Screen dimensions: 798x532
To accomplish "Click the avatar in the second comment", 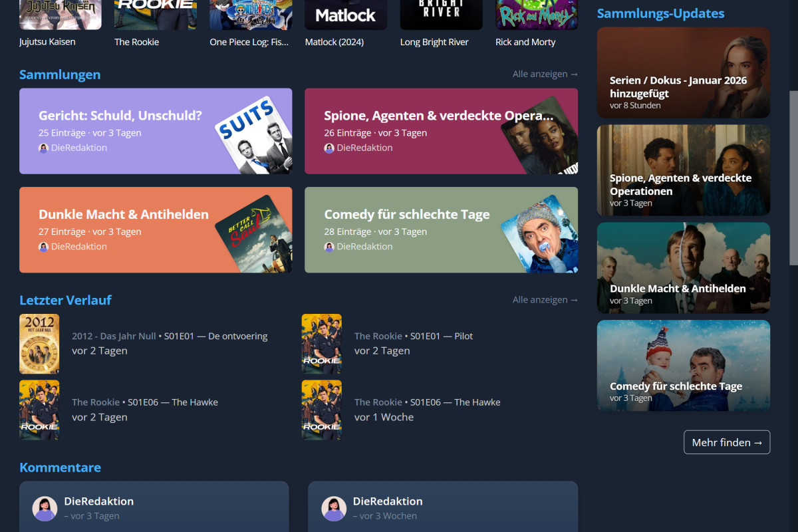I will tap(334, 509).
